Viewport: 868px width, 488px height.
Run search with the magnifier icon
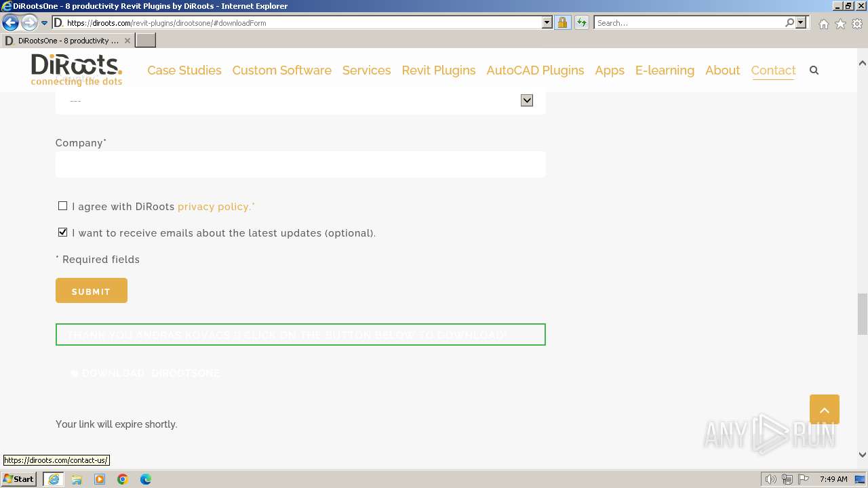[789, 22]
